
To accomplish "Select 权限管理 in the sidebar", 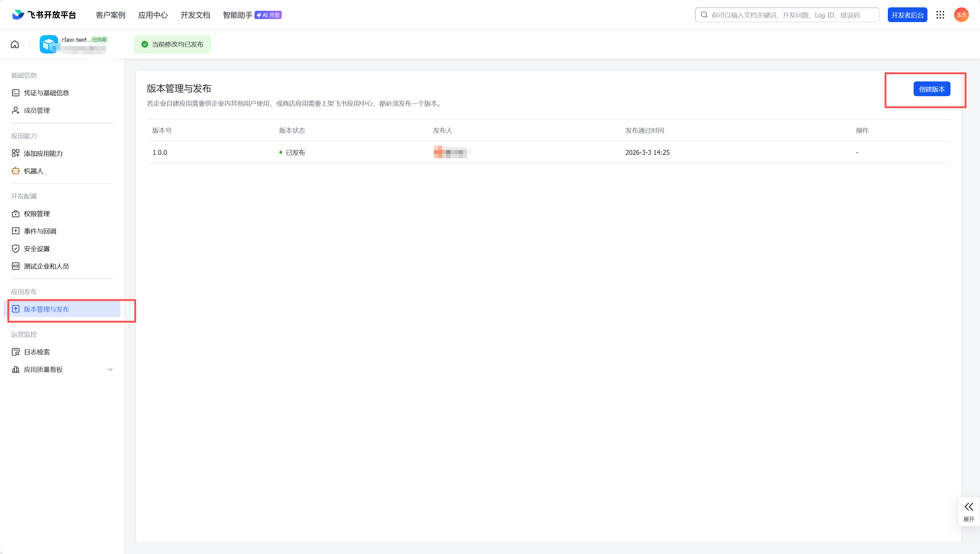I will [37, 214].
